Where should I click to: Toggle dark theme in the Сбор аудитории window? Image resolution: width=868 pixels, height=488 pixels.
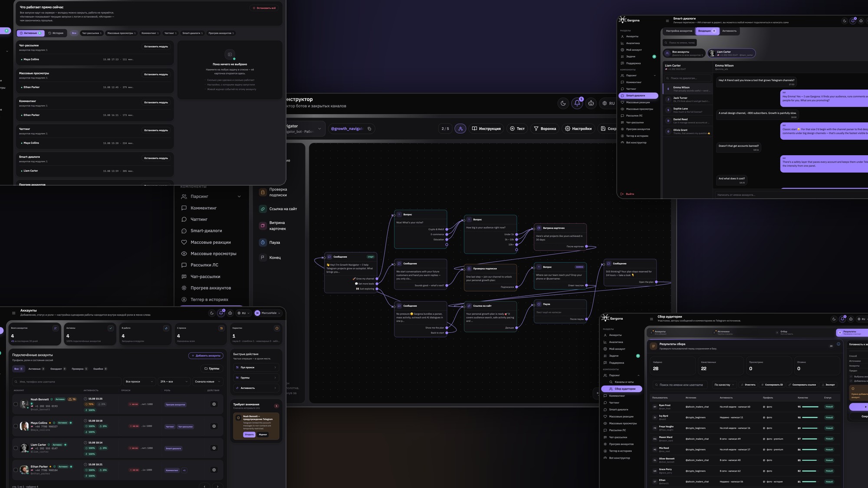pos(834,319)
